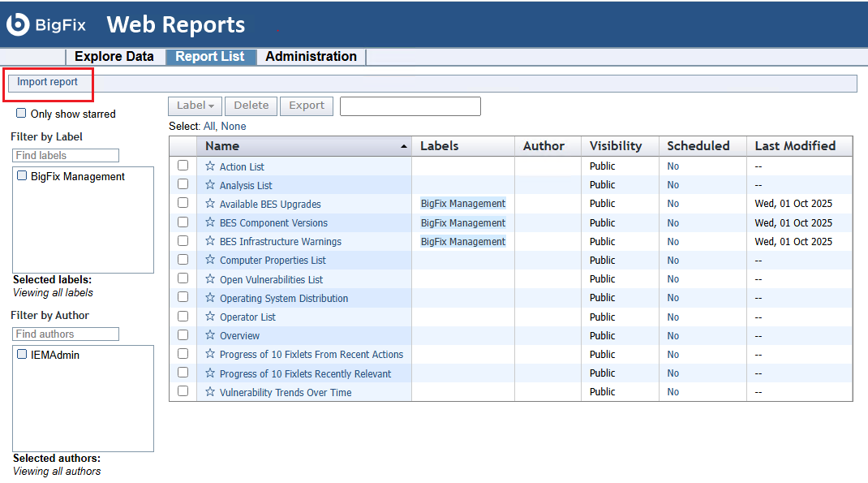
Task: Select the checkbox for Analysis List row
Action: 183,184
